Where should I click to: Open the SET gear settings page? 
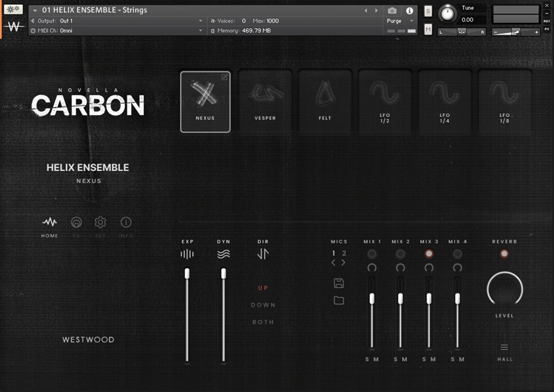click(x=100, y=223)
